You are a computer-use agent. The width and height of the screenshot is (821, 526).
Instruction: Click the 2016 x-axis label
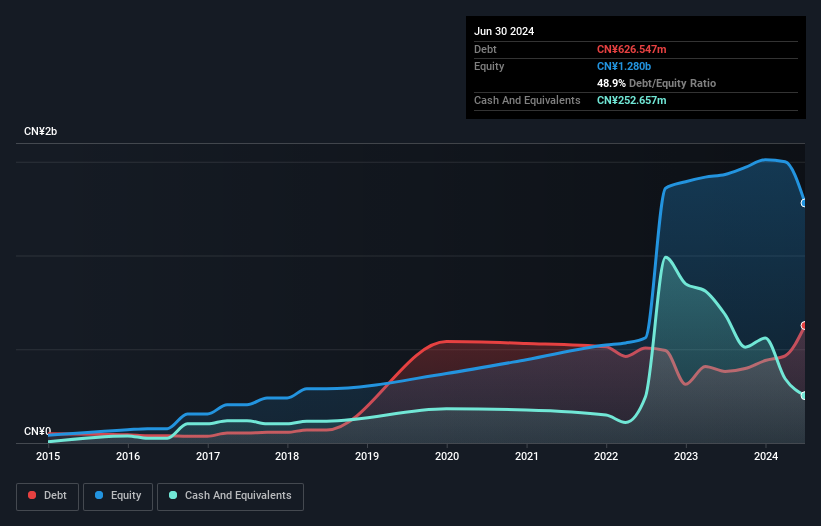(128, 456)
